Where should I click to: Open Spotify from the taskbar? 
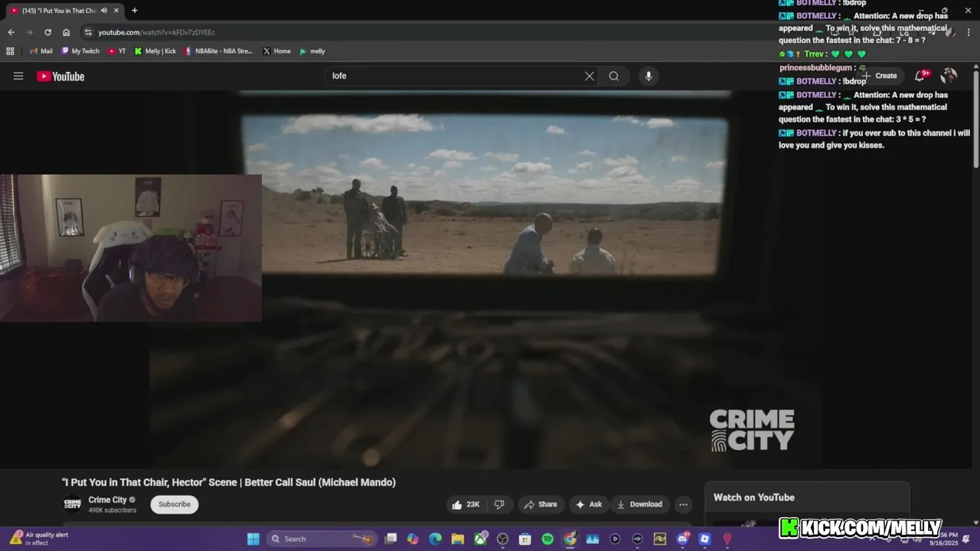point(547,539)
